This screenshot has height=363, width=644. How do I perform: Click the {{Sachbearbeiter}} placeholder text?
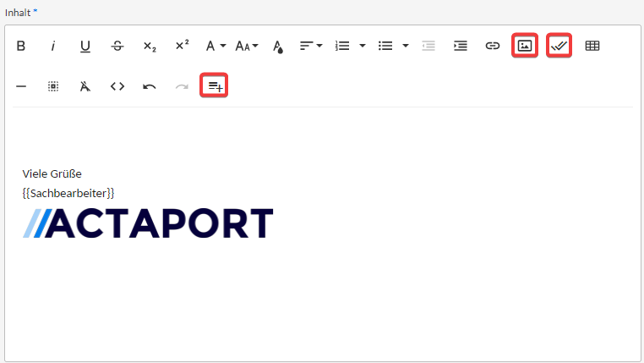[68, 193]
